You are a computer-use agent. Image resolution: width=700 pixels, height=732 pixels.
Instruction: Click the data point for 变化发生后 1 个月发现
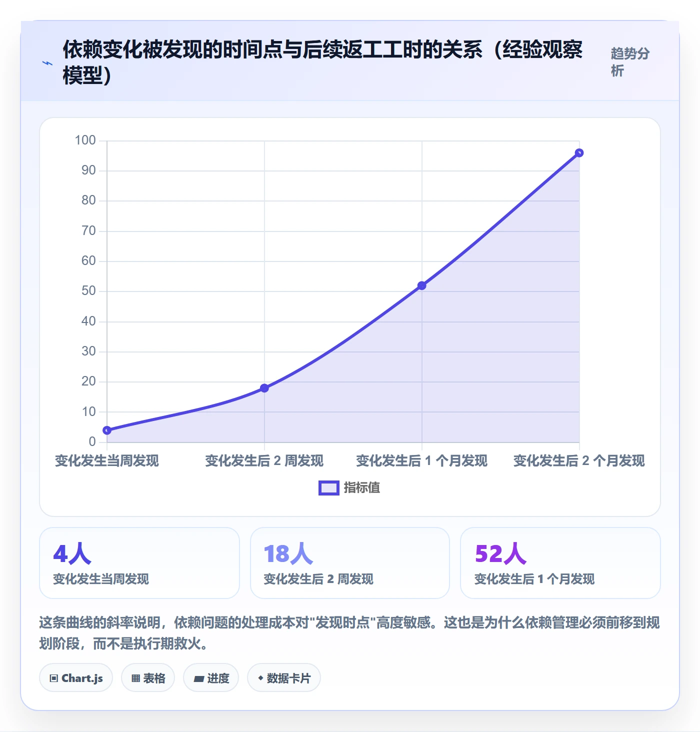(x=422, y=285)
